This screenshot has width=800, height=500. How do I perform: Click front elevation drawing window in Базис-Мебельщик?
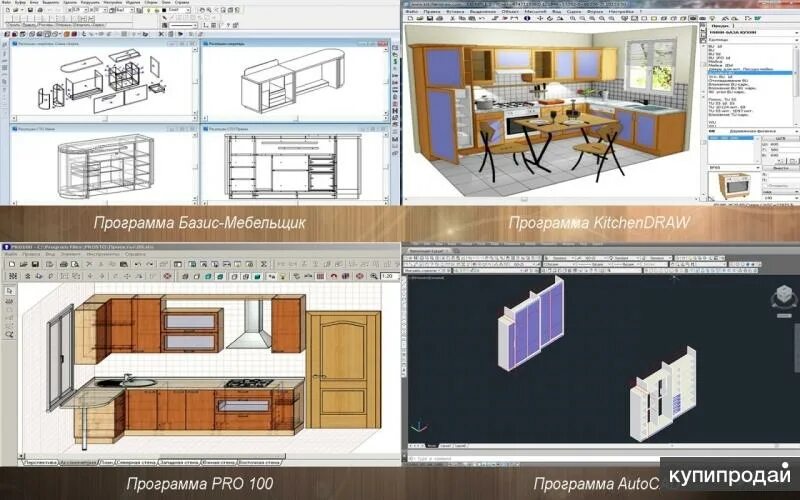[x=296, y=166]
